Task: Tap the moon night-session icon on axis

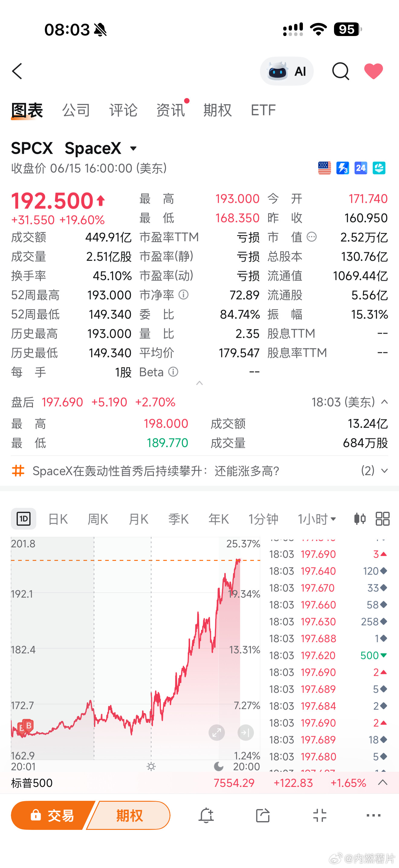Action: [x=219, y=767]
